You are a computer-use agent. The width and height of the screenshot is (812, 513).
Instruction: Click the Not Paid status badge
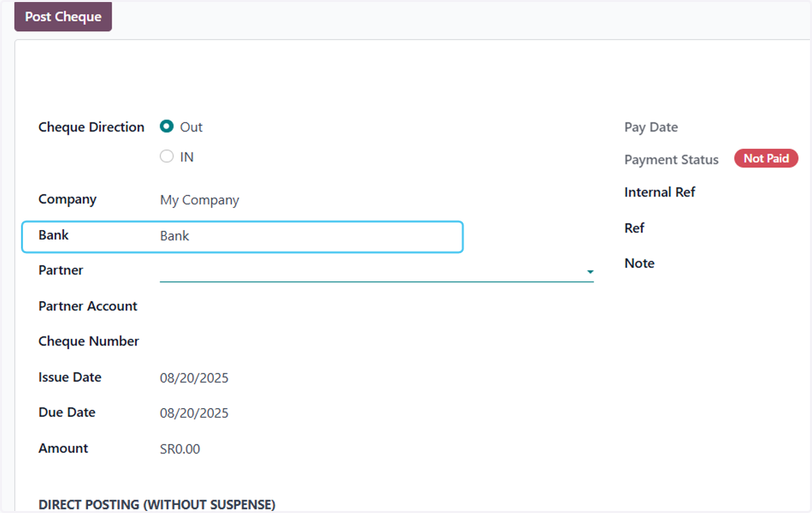766,158
